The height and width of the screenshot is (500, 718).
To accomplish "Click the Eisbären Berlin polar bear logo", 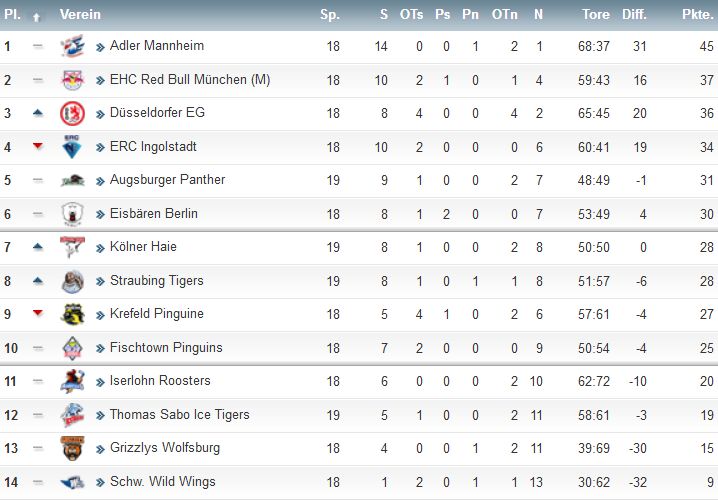I will (x=72, y=214).
